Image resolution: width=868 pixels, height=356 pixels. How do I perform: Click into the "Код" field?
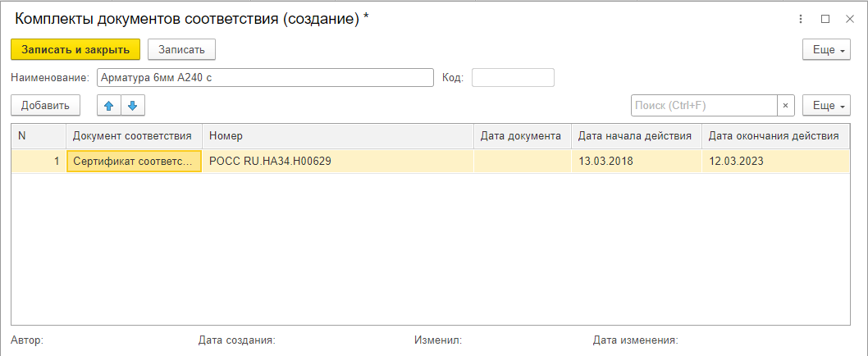(x=513, y=78)
